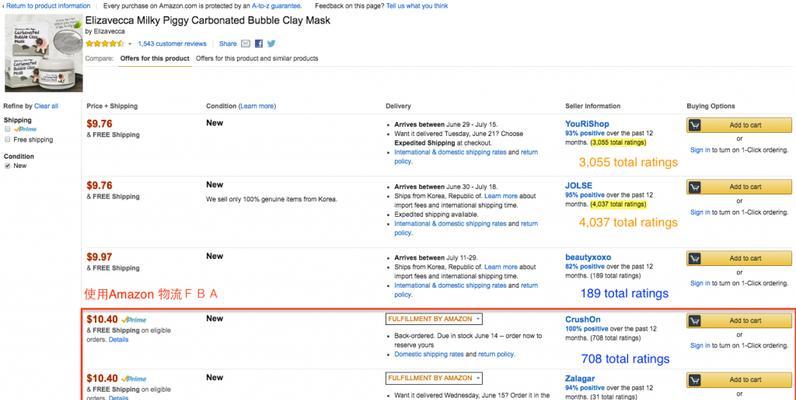The height and width of the screenshot is (400, 796).
Task: Click cart icon in YouRiShop Add to cart
Action: coord(695,125)
